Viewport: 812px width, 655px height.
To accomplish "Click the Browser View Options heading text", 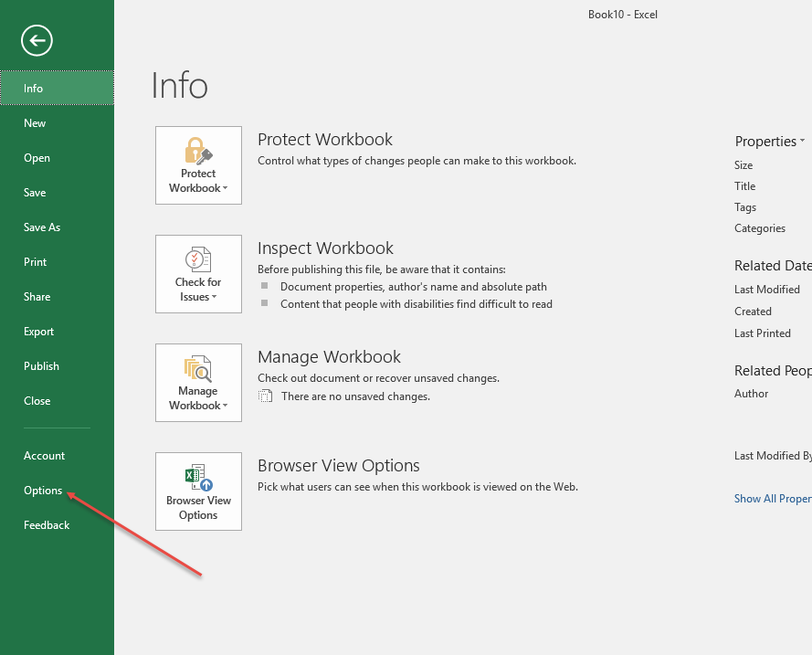I will pyautogui.click(x=339, y=466).
